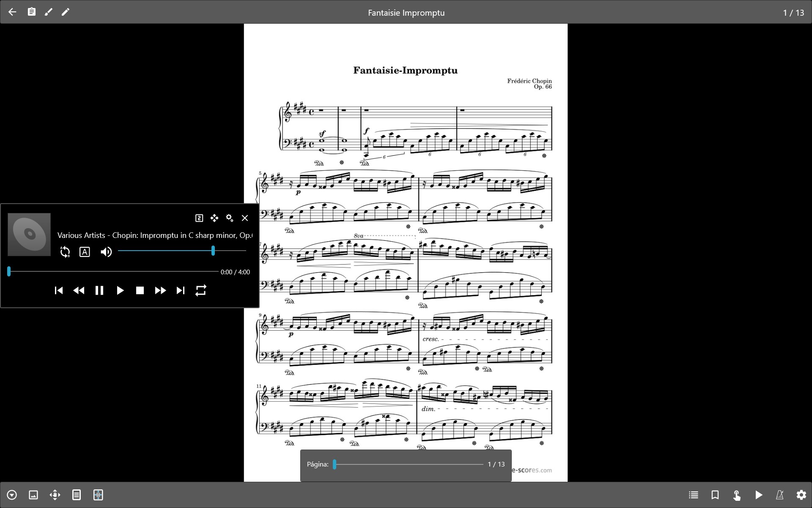Click the image icon in the bottom toolbar
This screenshot has height=508, width=812.
[33, 495]
